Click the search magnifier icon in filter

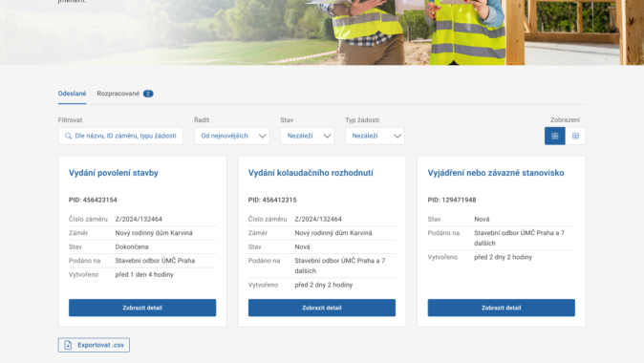pyautogui.click(x=68, y=136)
